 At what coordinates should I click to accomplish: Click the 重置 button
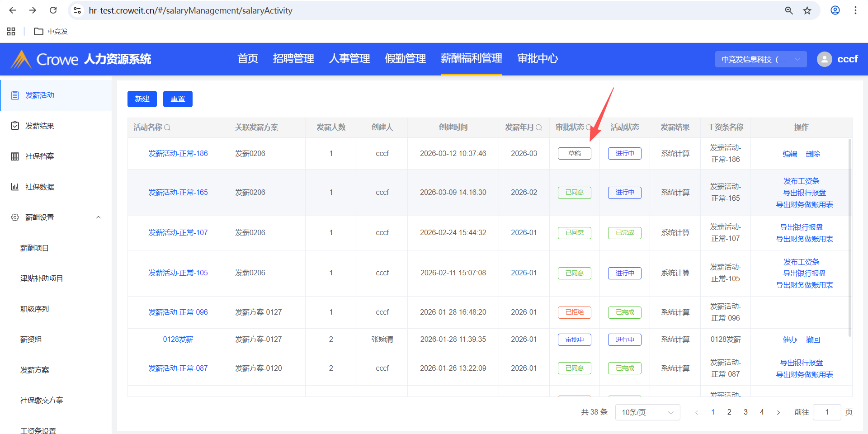click(178, 99)
